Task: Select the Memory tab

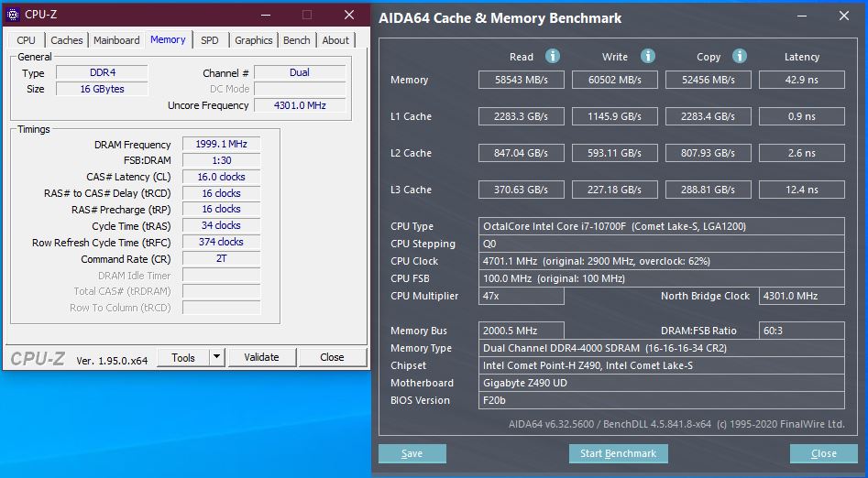Action: coord(168,39)
